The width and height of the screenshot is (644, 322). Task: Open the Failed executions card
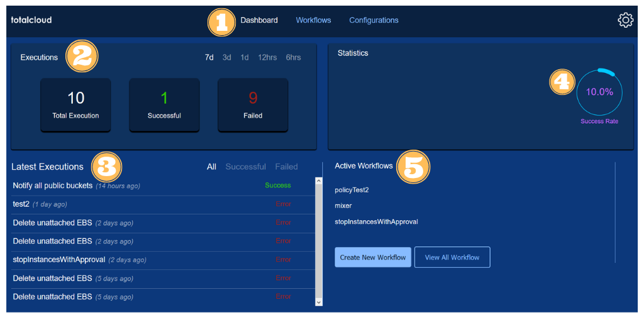pyautogui.click(x=253, y=105)
